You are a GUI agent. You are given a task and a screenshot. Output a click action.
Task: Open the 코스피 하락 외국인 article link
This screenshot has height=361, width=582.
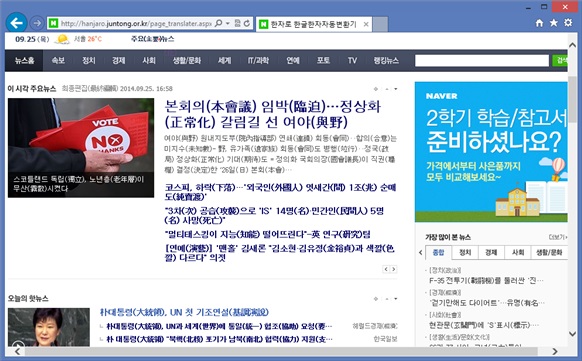(x=280, y=192)
